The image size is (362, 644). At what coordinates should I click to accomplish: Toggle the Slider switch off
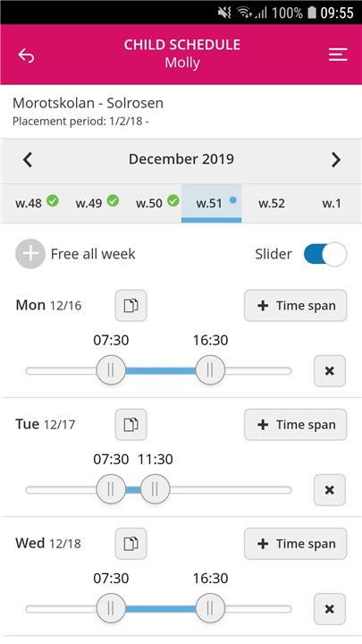tap(325, 254)
